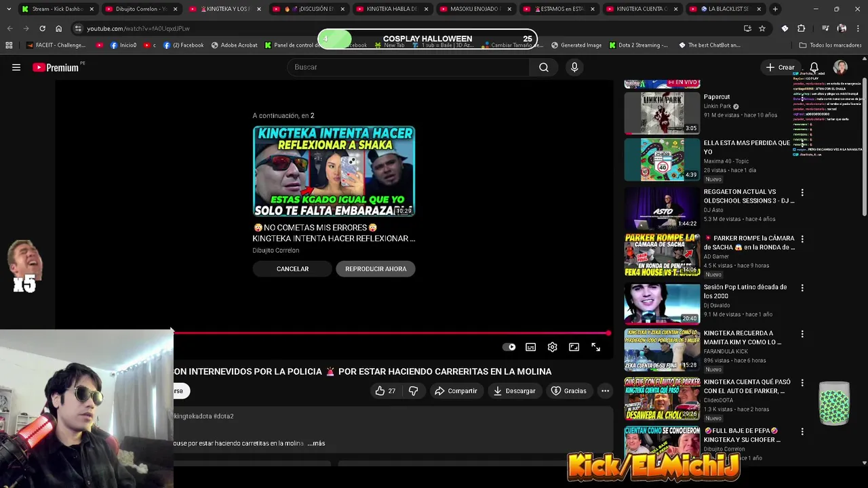Image resolution: width=868 pixels, height=488 pixels.
Task: Open options for KINGTEKA RECUERDA A MAMITA KIM
Action: [x=802, y=334]
